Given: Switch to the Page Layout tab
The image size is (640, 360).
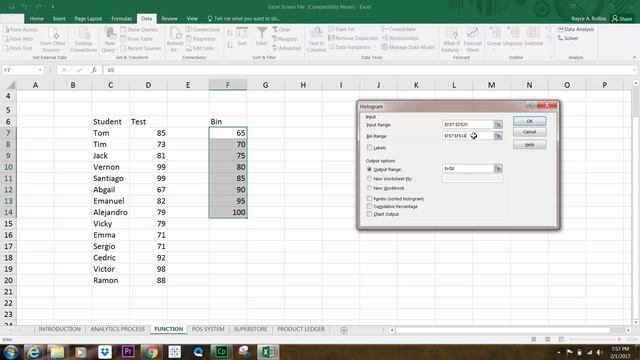Looking at the screenshot, I should (x=88, y=19).
